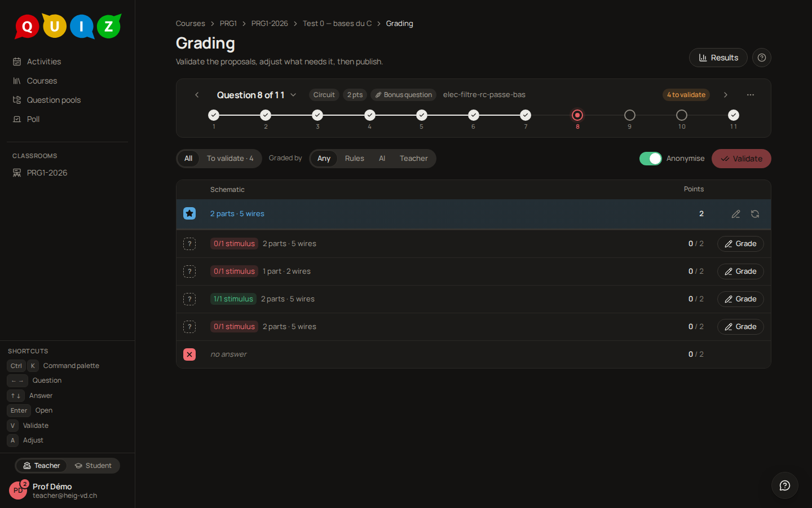Open the three-dots more options menu
The image size is (812, 508).
tap(751, 95)
